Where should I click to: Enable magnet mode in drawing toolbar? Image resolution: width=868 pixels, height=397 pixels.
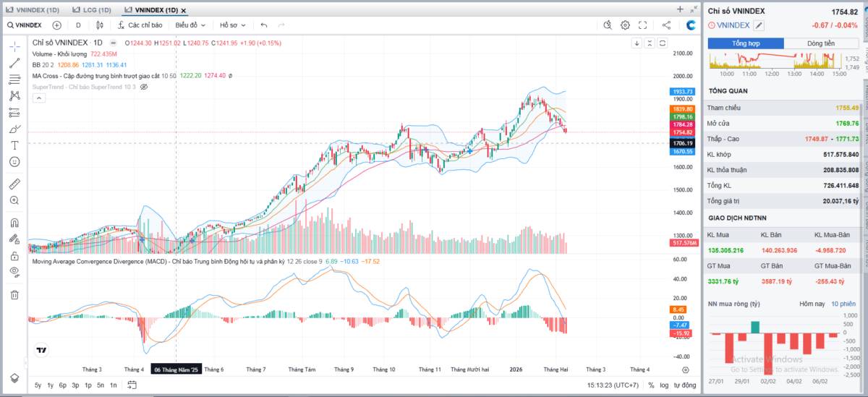tap(14, 222)
